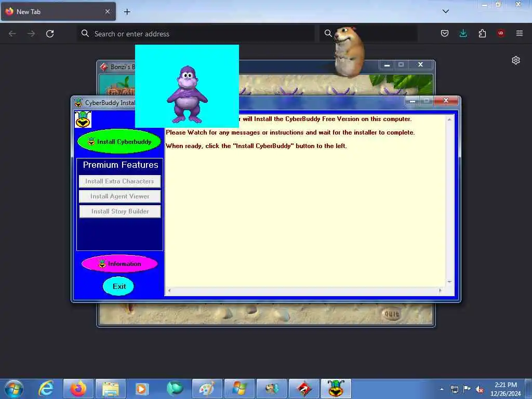
Task: Open the Firefox extensions icon
Action: click(x=482, y=33)
